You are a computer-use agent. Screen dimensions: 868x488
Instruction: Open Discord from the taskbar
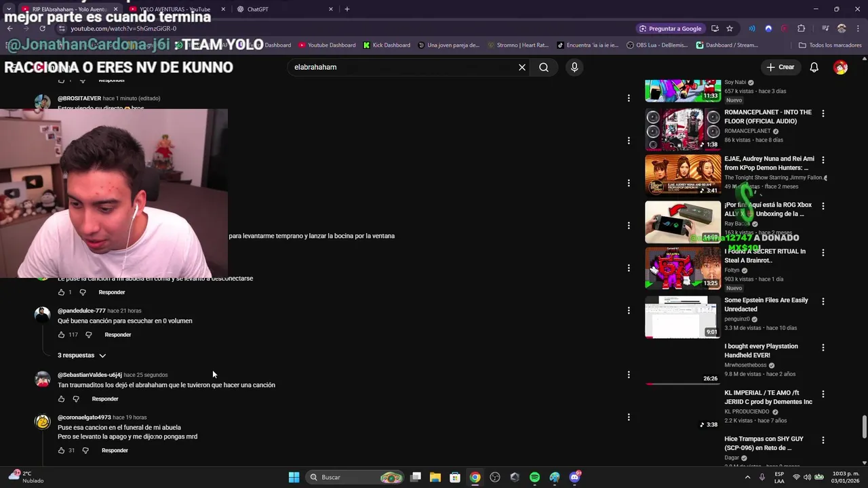point(574,477)
